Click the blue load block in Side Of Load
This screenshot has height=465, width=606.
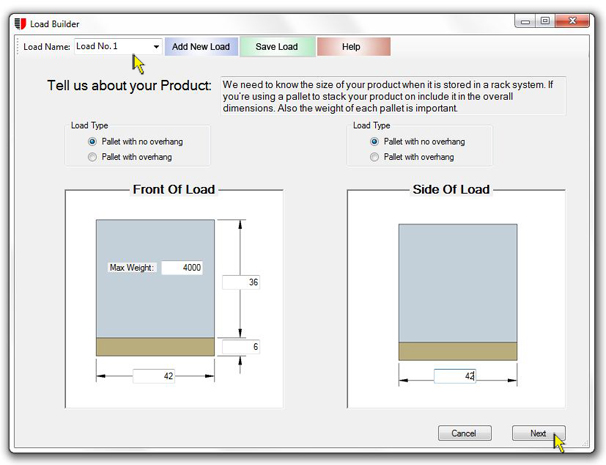[458, 283]
